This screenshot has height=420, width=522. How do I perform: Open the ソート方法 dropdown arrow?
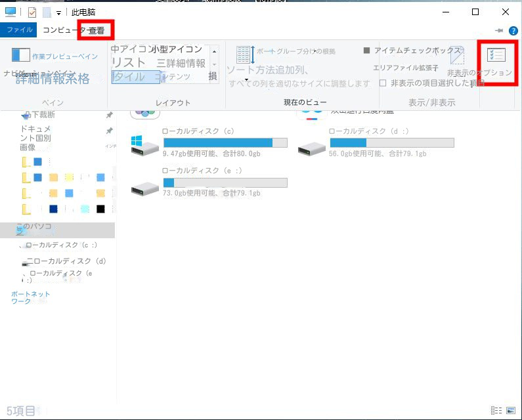[246, 80]
